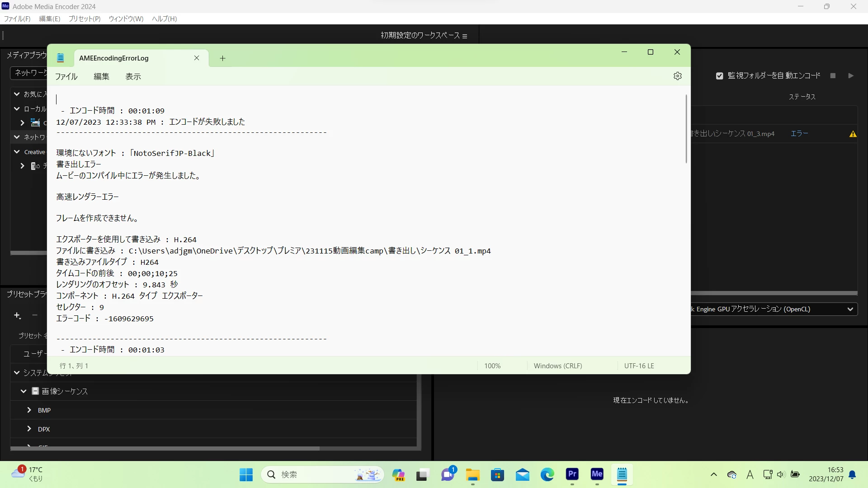
Task: Click the Notepad vertical scrollbar
Action: tap(686, 129)
